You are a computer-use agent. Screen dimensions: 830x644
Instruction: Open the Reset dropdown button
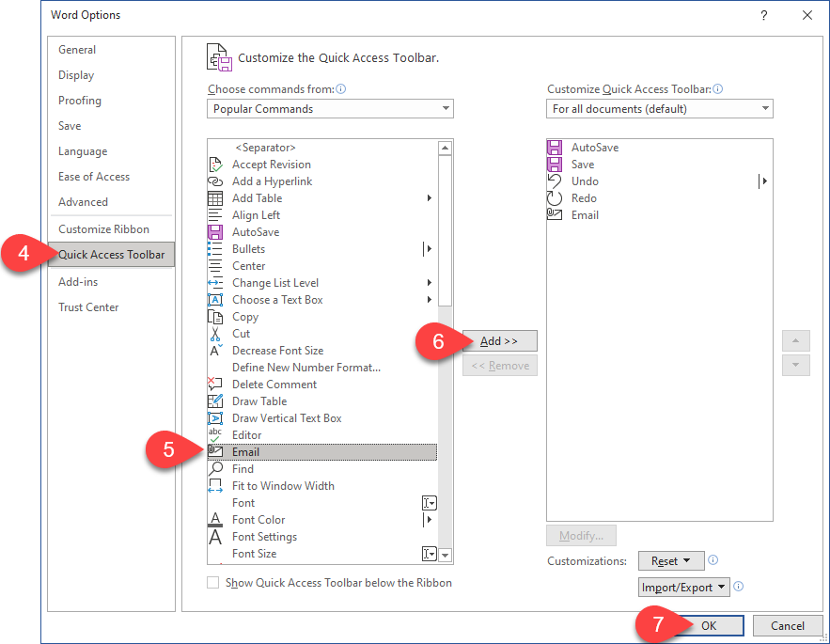coord(671,561)
